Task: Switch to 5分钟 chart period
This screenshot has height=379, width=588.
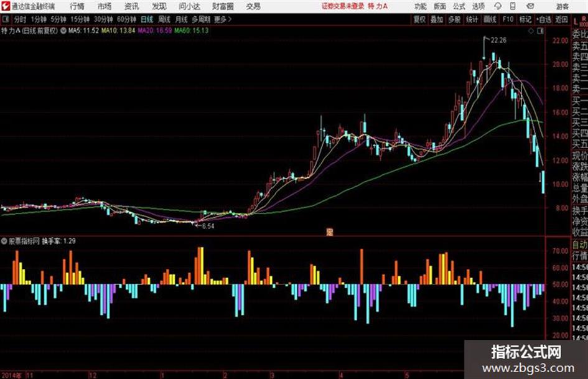Action: click(58, 19)
